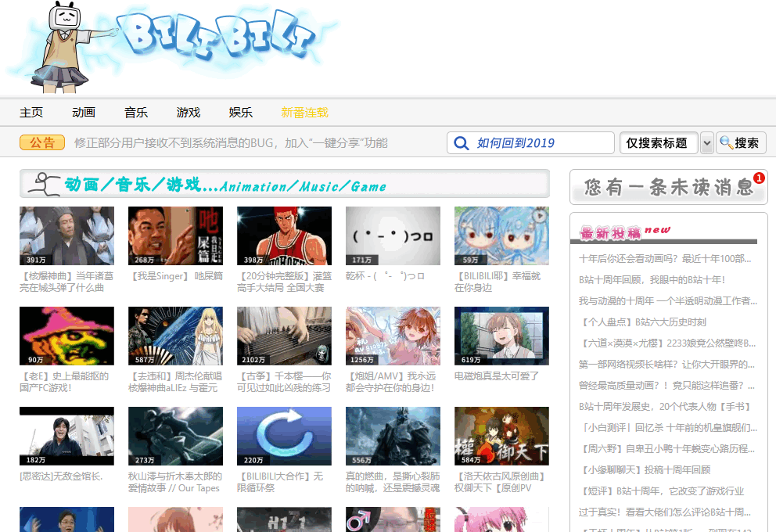Click the pink 最新投稿 new header

624,232
